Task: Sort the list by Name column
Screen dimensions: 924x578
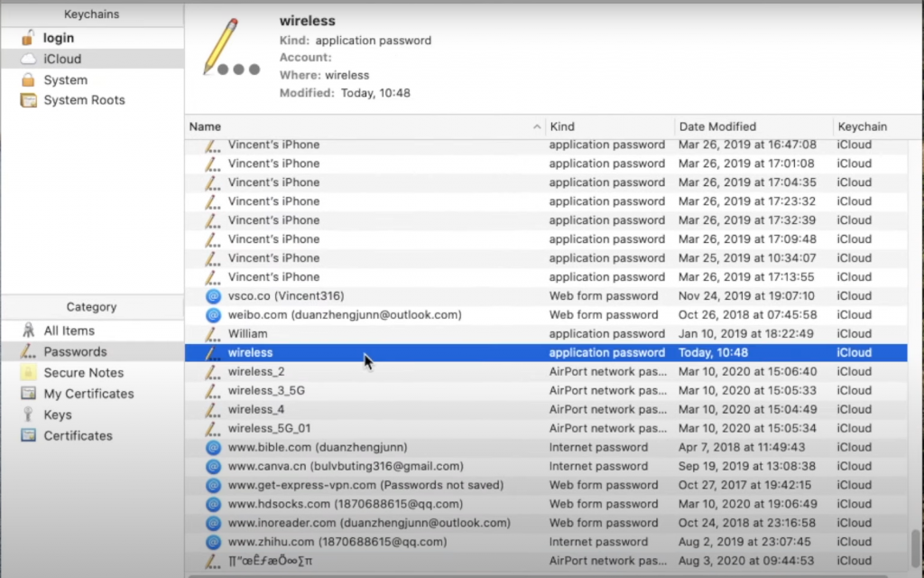Action: click(205, 126)
